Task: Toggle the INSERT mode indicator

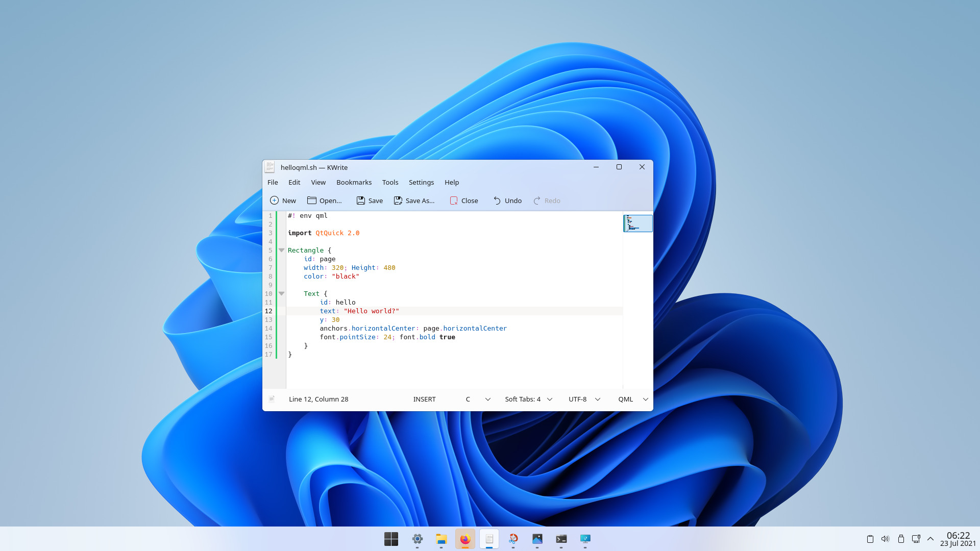Action: point(424,399)
